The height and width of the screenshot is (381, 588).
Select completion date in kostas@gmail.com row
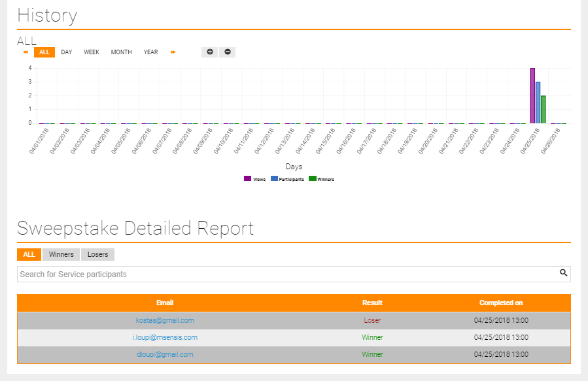pyautogui.click(x=501, y=320)
